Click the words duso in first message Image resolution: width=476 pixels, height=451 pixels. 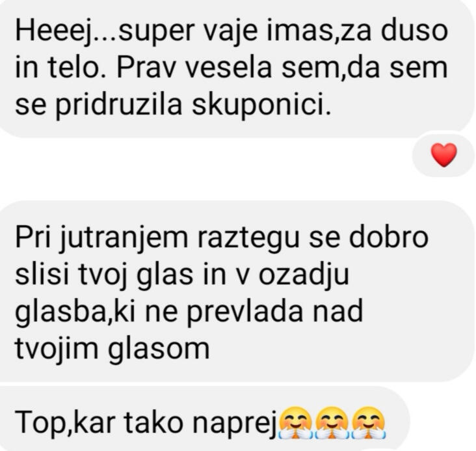pyautogui.click(x=414, y=31)
